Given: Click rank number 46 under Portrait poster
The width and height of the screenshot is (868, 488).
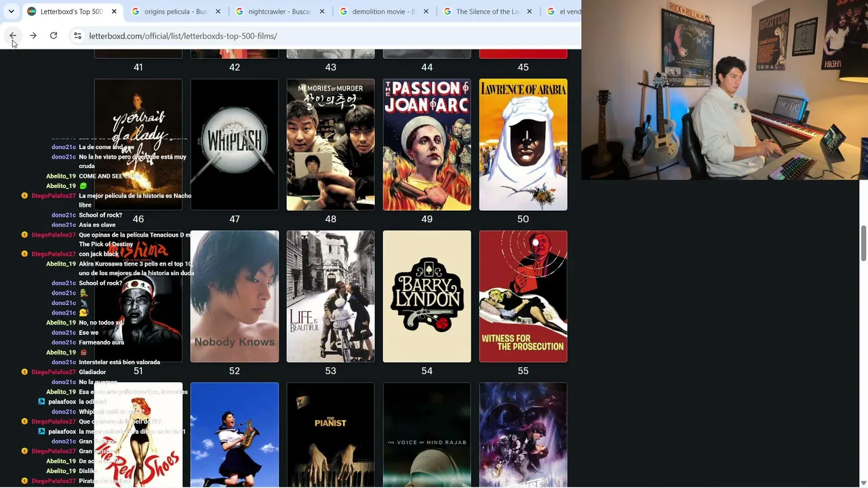Looking at the screenshot, I should 138,219.
